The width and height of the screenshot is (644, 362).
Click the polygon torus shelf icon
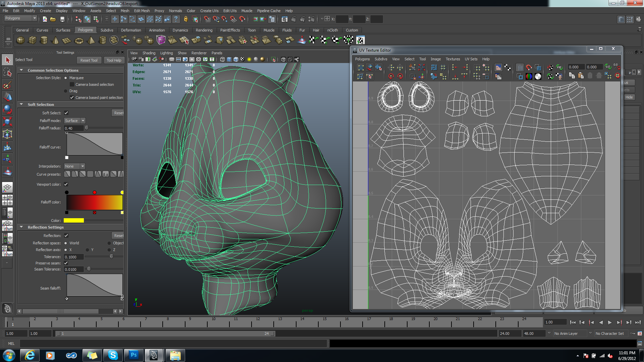[x=79, y=41]
